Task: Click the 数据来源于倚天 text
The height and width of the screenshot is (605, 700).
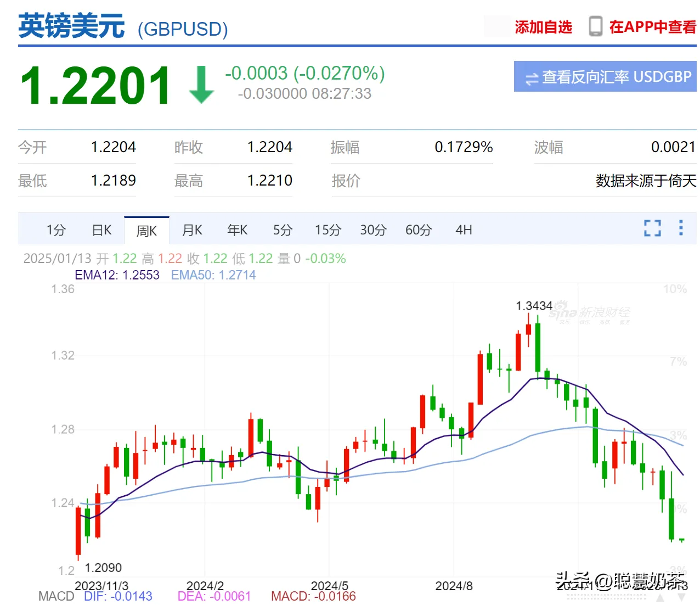Action: tap(646, 181)
